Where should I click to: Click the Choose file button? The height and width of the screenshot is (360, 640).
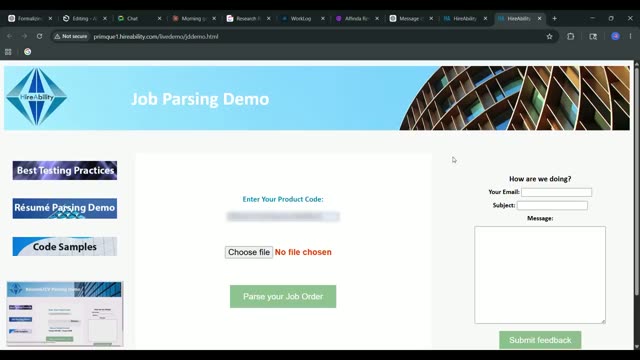(x=249, y=252)
